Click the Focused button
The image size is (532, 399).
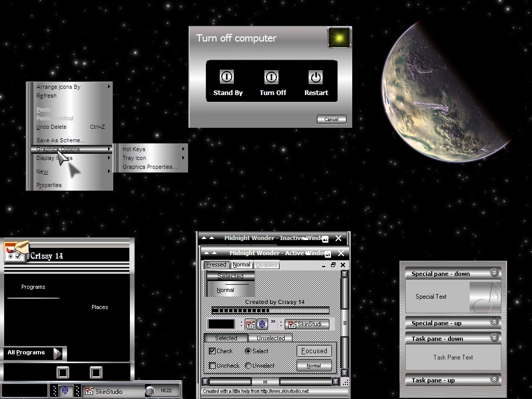tap(314, 351)
